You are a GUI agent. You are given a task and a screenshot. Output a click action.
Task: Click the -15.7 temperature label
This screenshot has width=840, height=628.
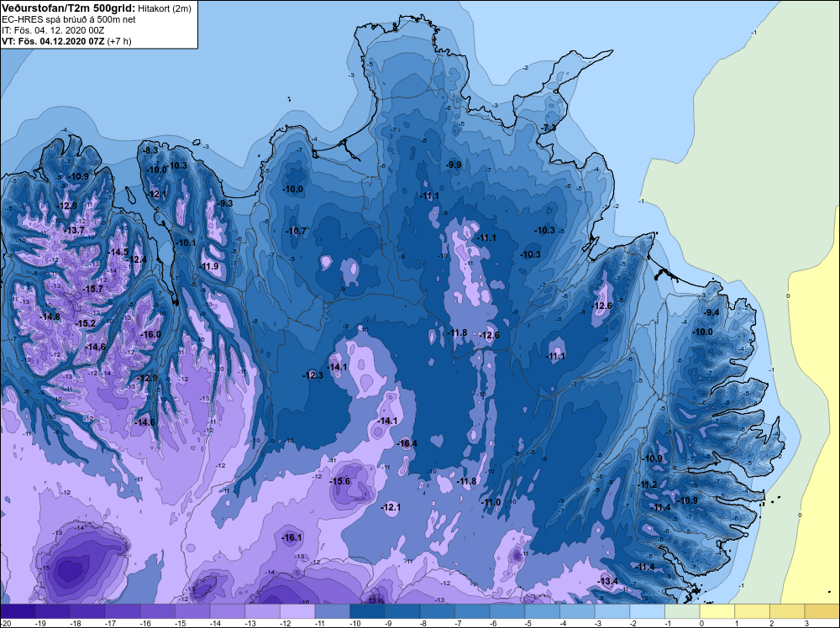[x=92, y=289]
